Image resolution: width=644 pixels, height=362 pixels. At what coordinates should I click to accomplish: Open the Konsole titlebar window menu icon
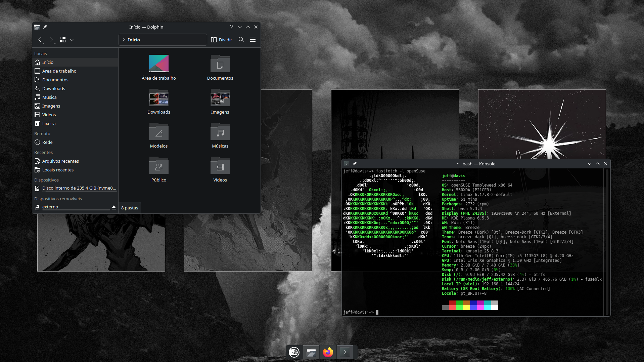[347, 164]
